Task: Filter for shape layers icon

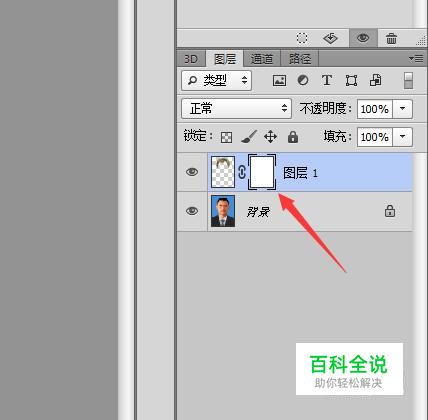Action: [x=351, y=80]
